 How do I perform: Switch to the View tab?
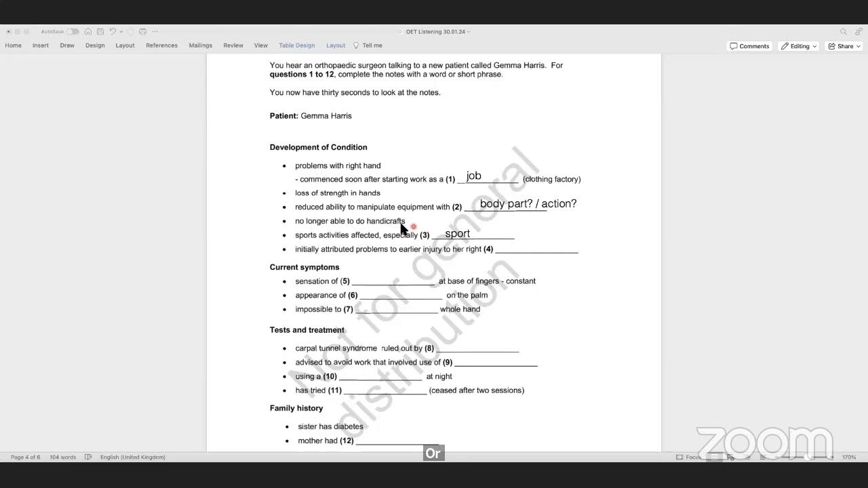pos(261,45)
